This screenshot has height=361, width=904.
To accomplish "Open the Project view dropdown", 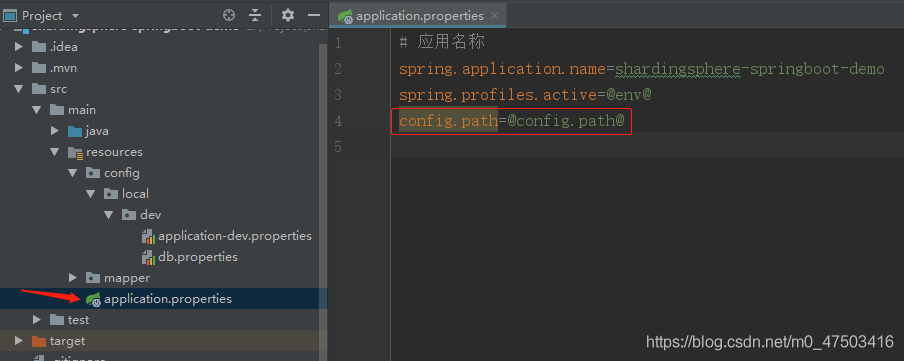I will point(76,16).
